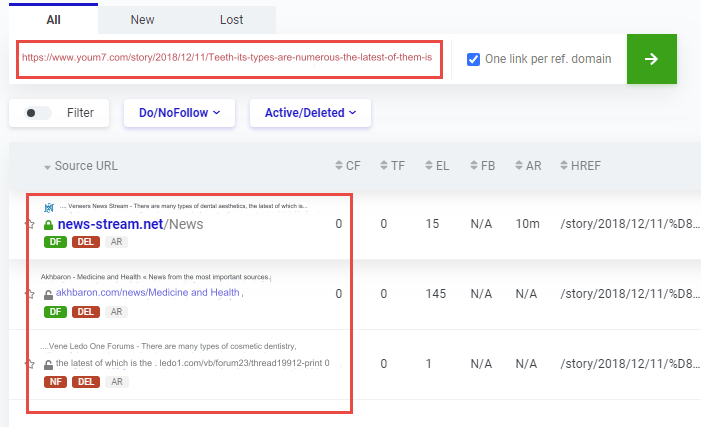Sort by HREF column
Image resolution: width=701 pixels, height=427 pixels.
tap(580, 166)
